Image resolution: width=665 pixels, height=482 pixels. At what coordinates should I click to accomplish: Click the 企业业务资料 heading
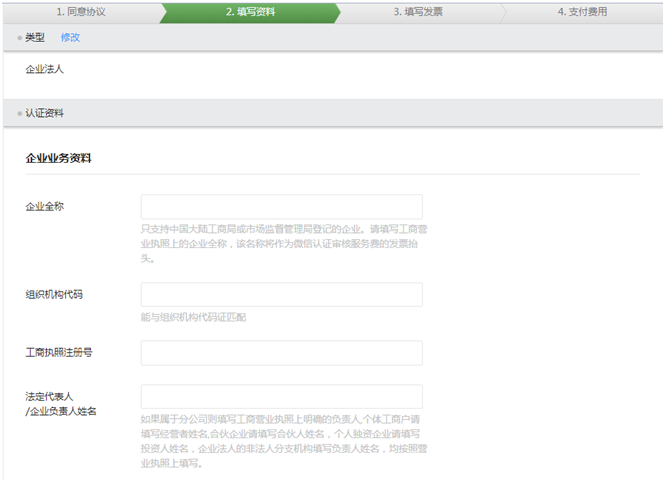point(59,158)
